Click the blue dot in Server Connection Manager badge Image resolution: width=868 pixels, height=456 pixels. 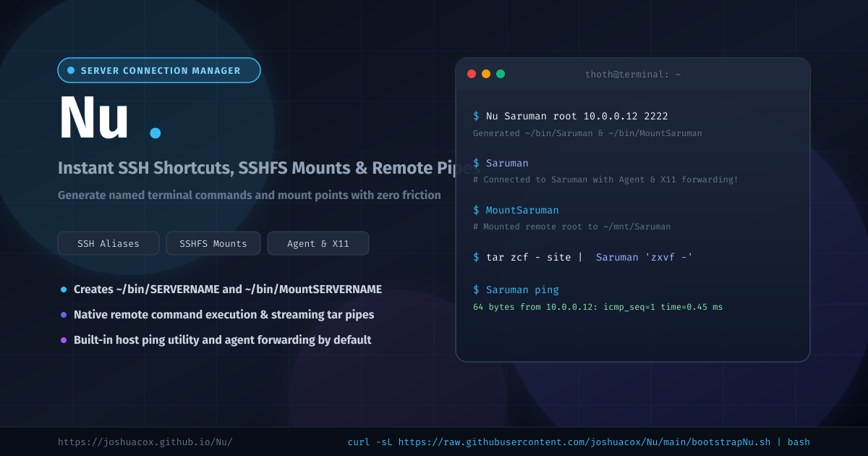[71, 70]
